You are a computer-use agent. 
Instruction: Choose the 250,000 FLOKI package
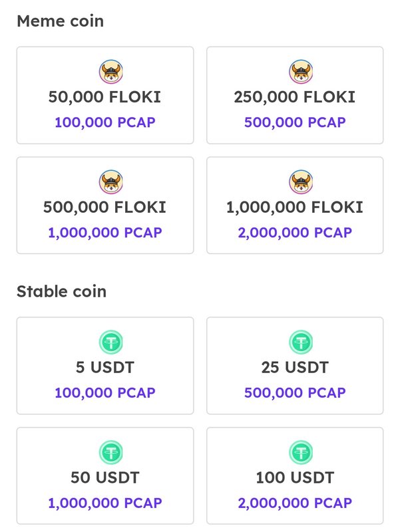(295, 95)
